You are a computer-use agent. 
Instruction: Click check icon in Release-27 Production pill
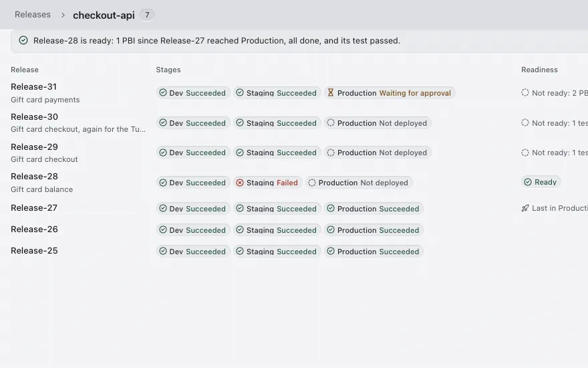(330, 208)
